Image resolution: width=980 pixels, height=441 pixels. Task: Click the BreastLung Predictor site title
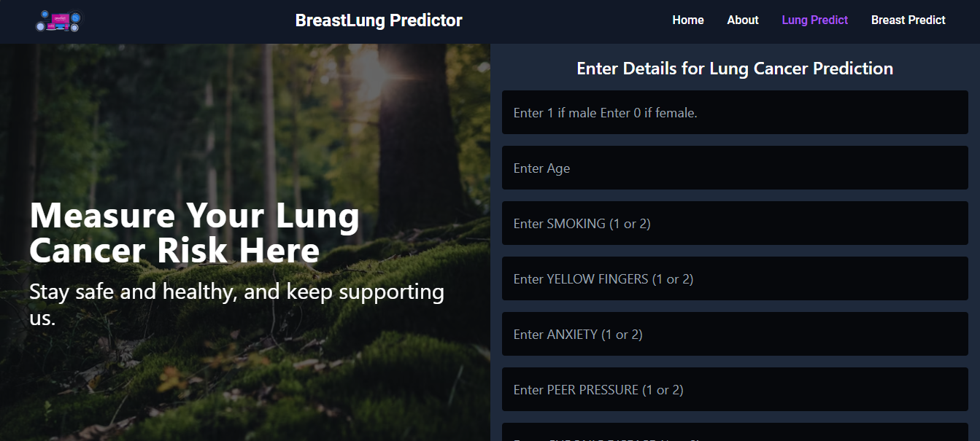[378, 20]
